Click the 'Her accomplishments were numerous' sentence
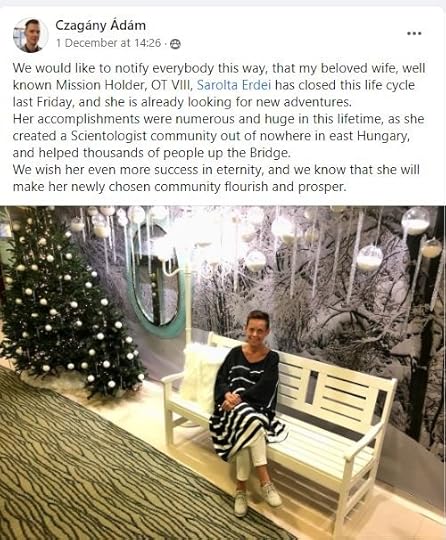Screen dimensions: 446x540 [x=218, y=136]
